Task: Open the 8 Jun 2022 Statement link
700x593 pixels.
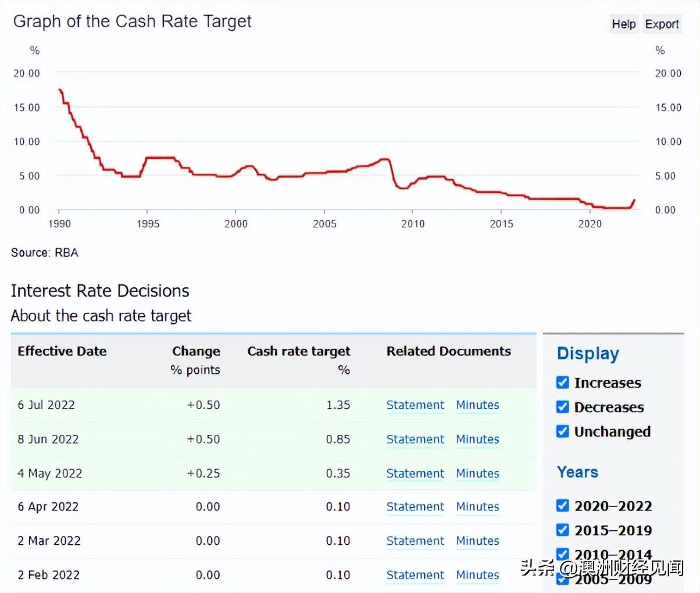Action: [415, 440]
